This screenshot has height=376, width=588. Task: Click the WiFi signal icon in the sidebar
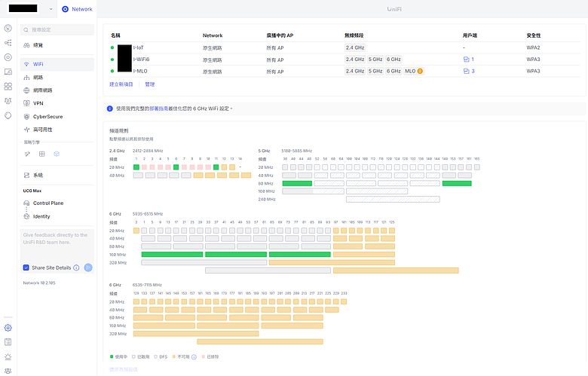click(x=26, y=64)
